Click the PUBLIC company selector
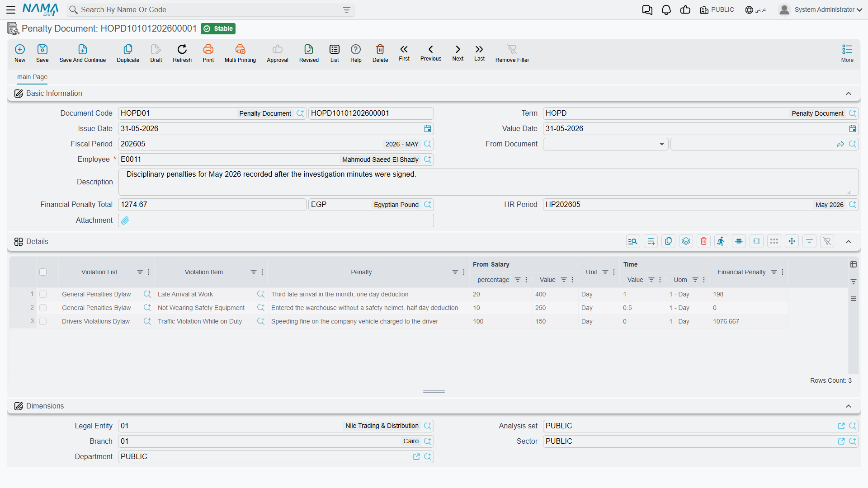Viewport: 868px width, 488px height. 717,10
